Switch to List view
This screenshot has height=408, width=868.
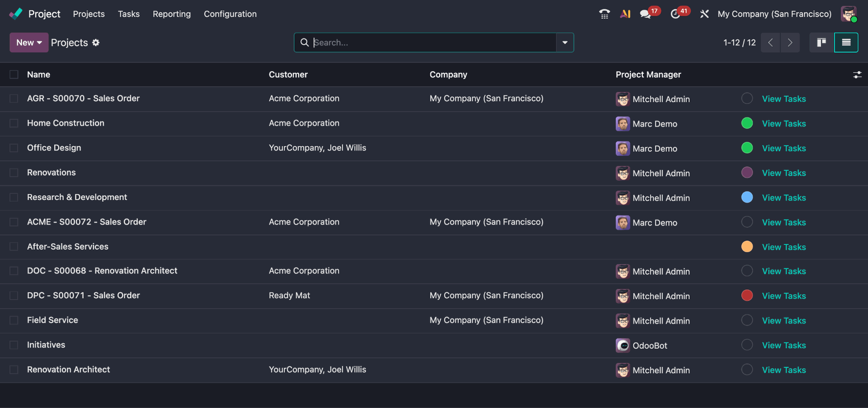coord(846,42)
